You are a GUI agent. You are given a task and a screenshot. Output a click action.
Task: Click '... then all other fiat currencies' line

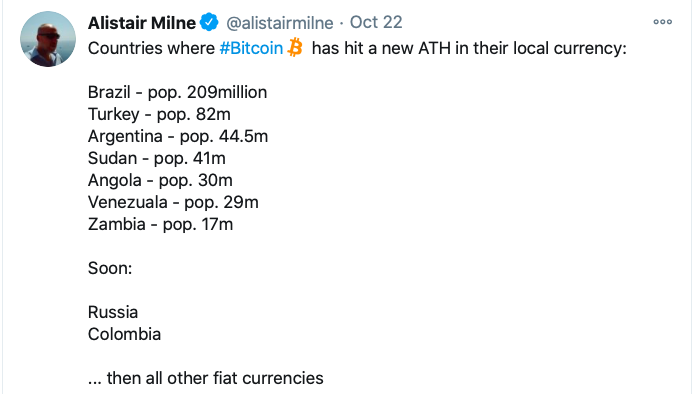pyautogui.click(x=206, y=378)
